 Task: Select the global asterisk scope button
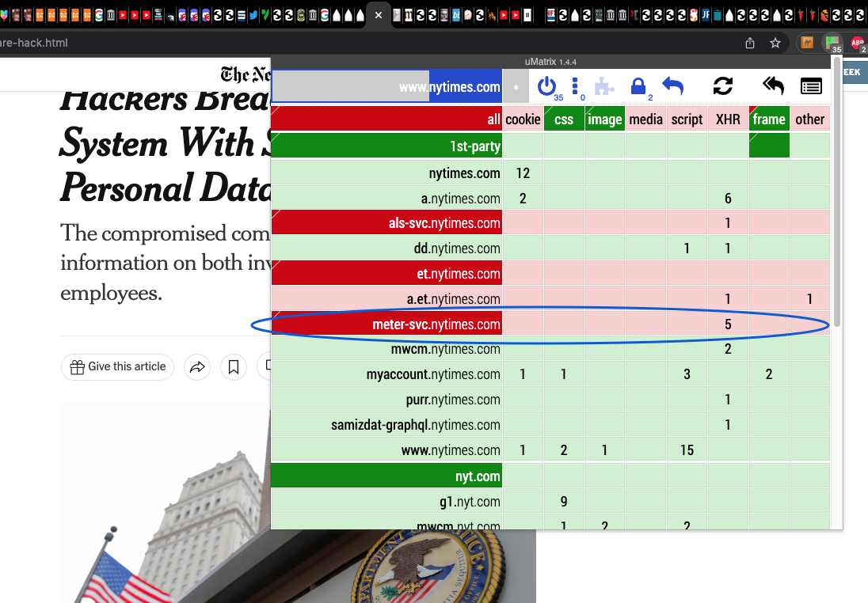516,87
